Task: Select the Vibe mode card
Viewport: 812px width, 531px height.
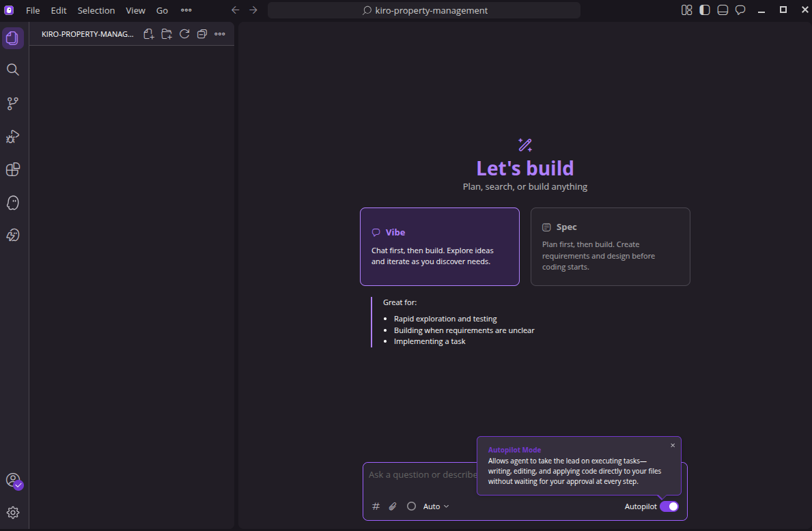Action: [x=440, y=247]
